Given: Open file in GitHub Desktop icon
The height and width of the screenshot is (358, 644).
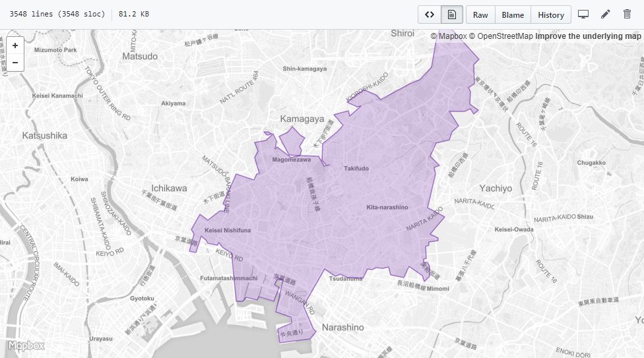Looking at the screenshot, I should coord(583,15).
